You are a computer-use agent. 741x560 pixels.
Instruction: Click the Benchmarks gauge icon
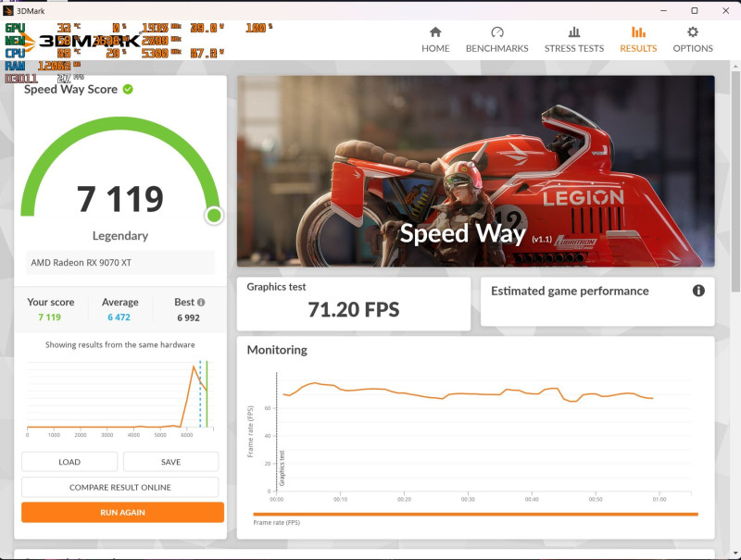497,32
